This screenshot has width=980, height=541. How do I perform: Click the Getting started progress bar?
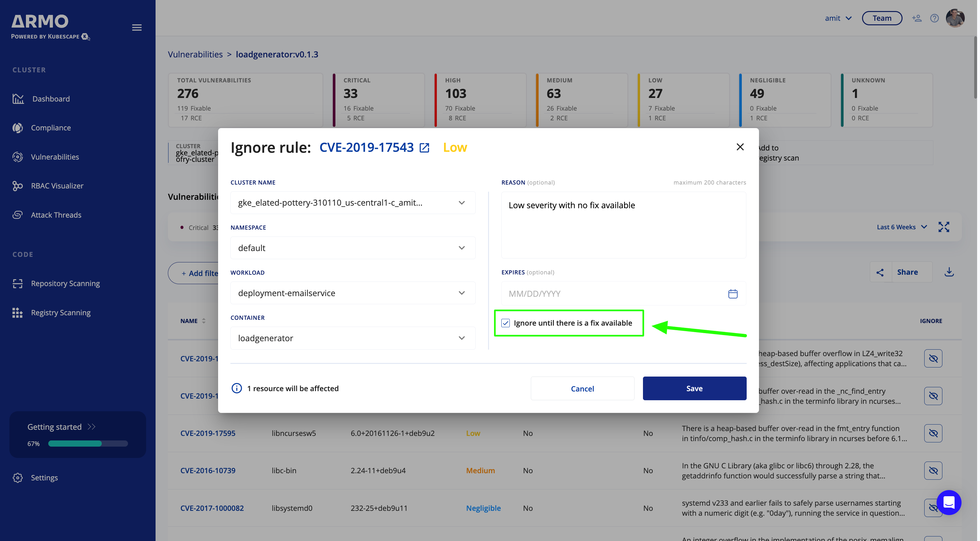coord(88,444)
